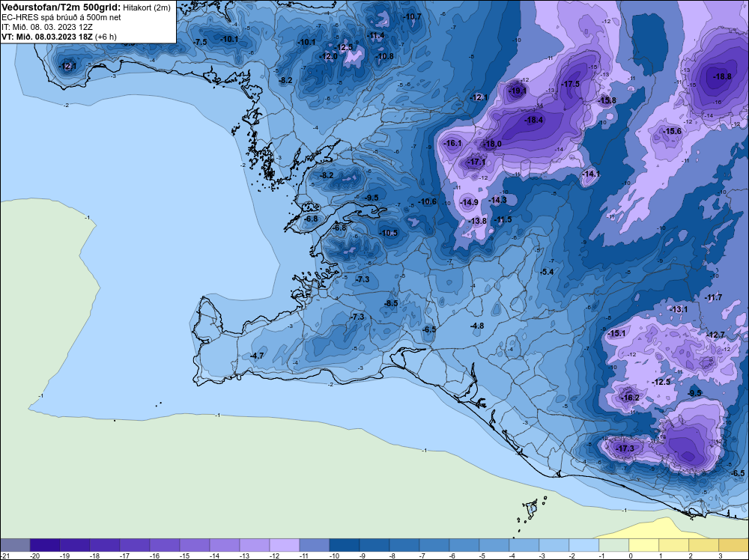Click the 'Hitakort (2m)' header label

point(147,7)
